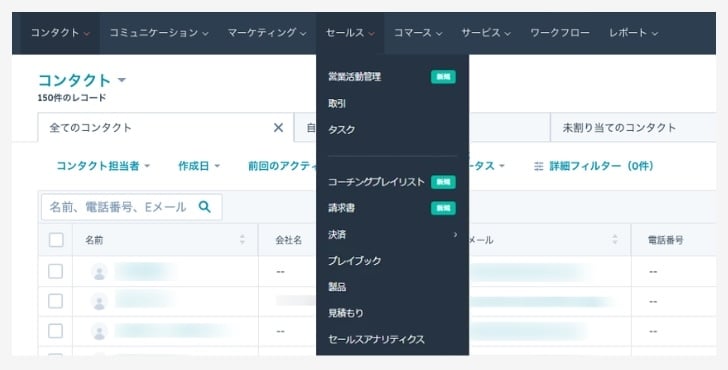Open the コミュニケーション navigation menu
The height and width of the screenshot is (370, 728).
[159, 33]
